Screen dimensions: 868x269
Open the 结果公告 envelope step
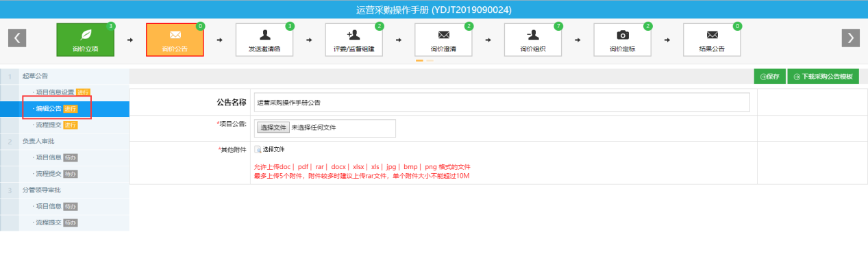712,40
